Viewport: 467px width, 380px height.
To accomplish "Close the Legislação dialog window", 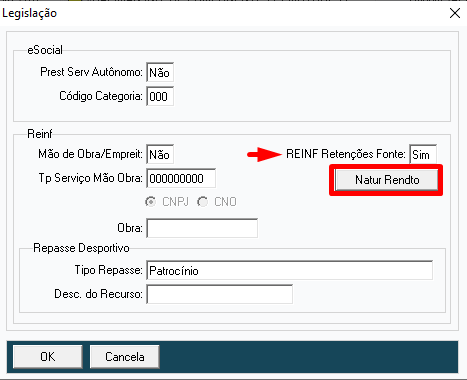I will (x=455, y=13).
